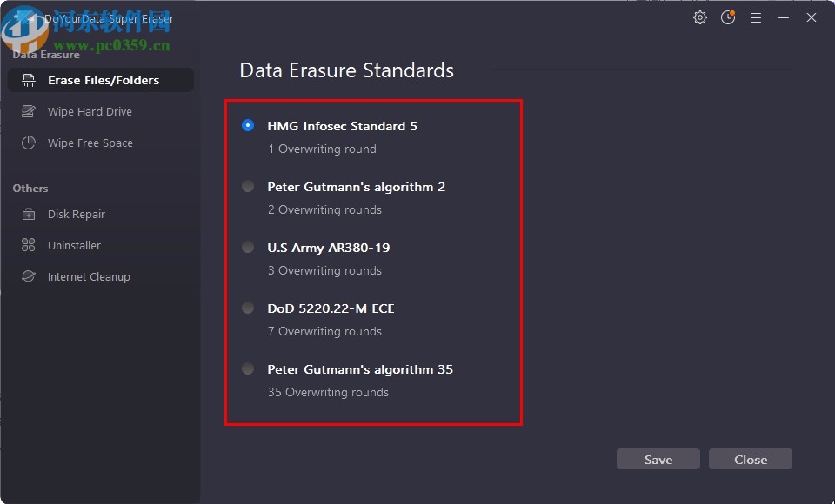Viewport: 835px width, 504px height.
Task: Open the Uninstaller grid icon
Action: click(29, 245)
